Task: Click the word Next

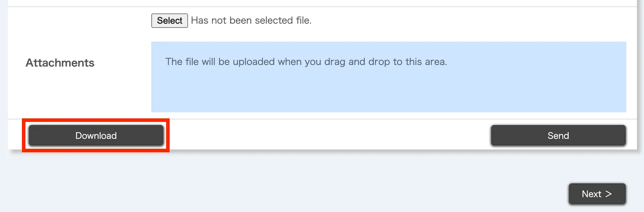Action: pyautogui.click(x=591, y=194)
